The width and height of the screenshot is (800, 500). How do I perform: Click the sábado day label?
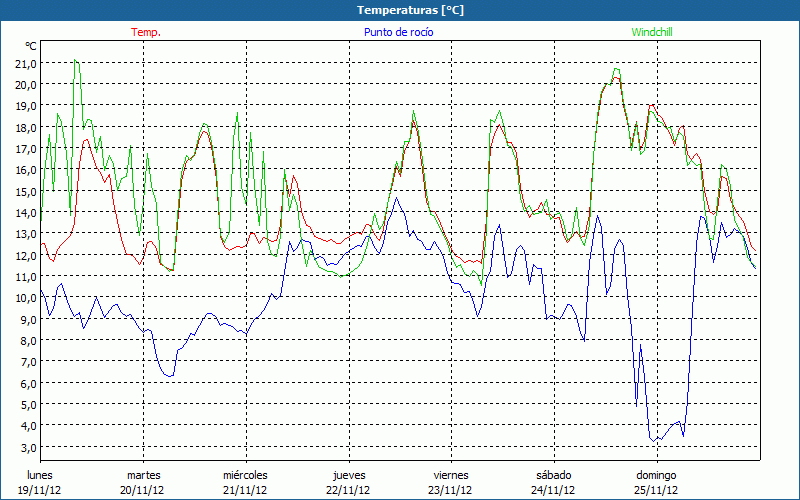point(553,475)
